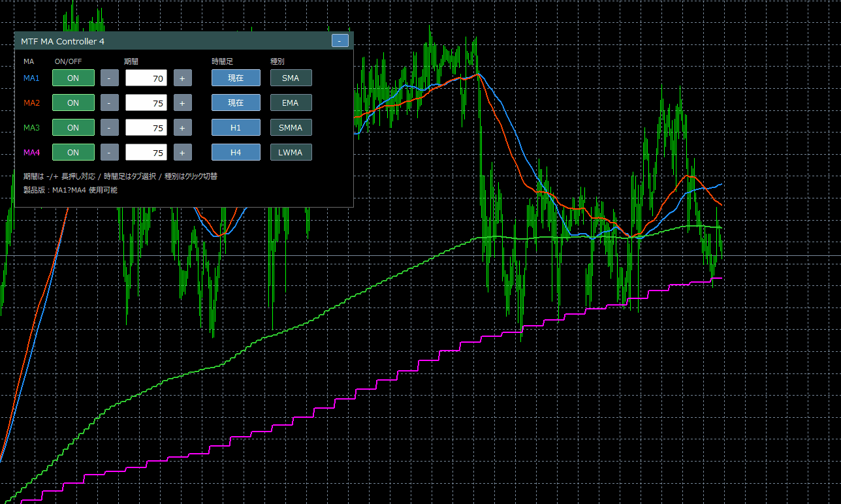Click the 期間 column header
Screen dimensions: 841x504
(x=131, y=61)
